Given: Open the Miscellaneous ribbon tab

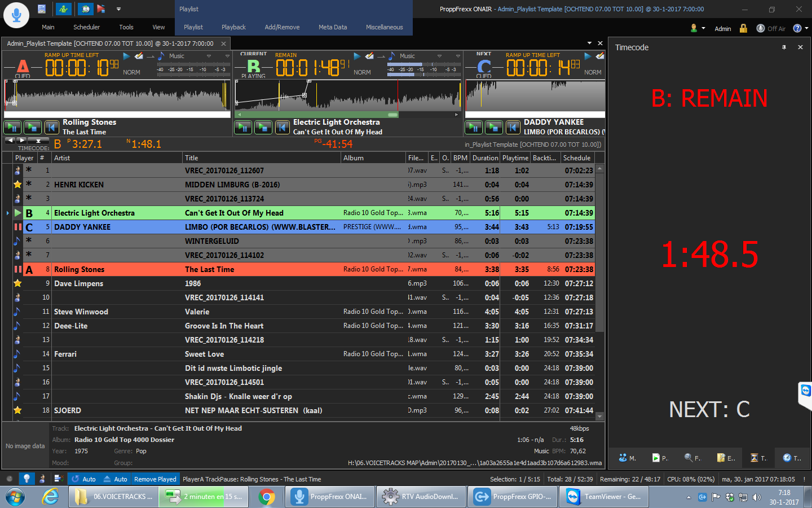Looking at the screenshot, I should tap(385, 27).
